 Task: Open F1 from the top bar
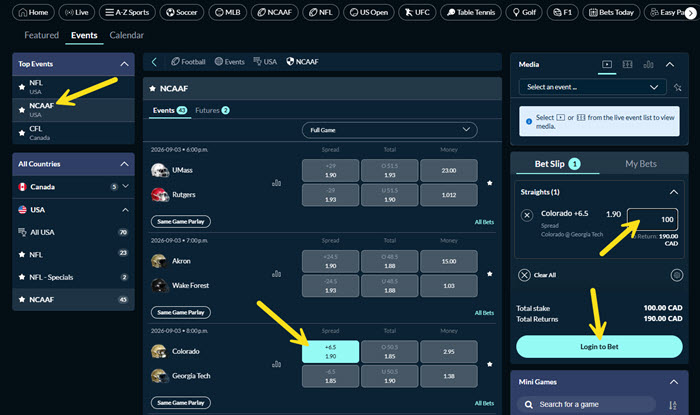pos(562,12)
